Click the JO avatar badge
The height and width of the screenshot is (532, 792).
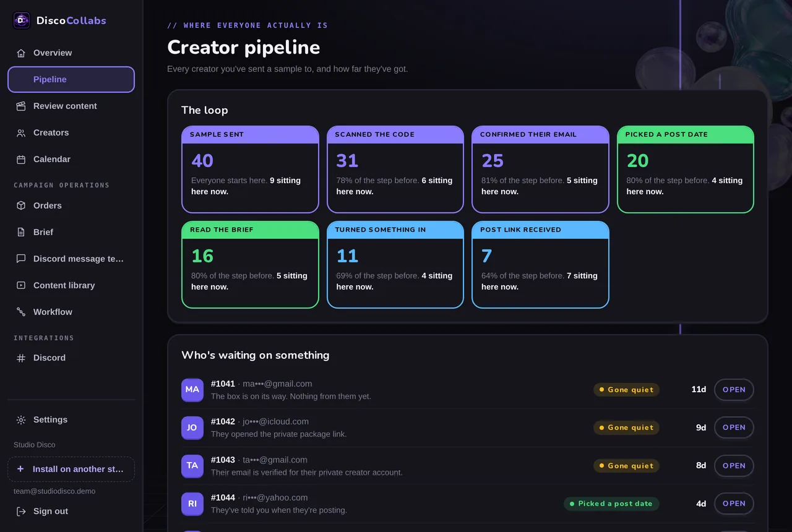tap(192, 428)
